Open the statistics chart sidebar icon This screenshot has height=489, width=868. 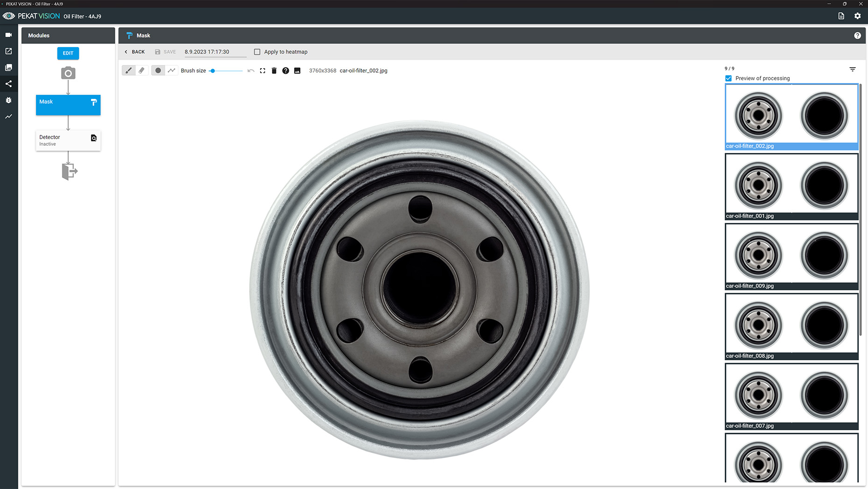pos(8,117)
